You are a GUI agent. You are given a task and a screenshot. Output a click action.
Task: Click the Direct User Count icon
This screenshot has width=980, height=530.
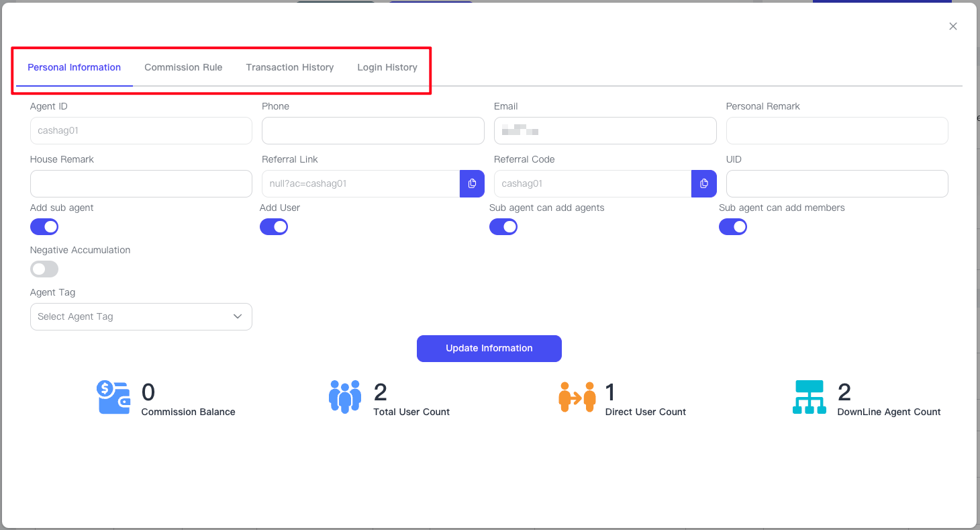coord(577,397)
